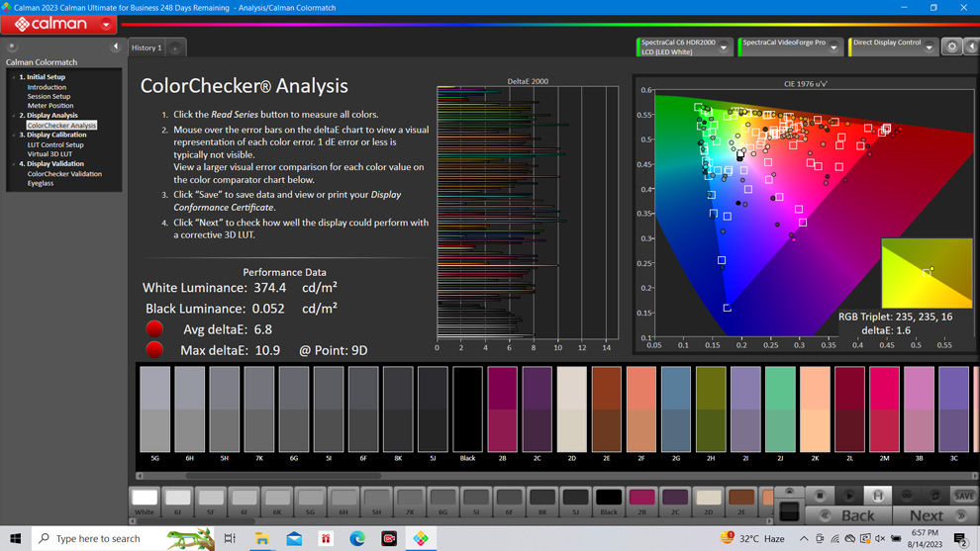Open the ColorChecker Validation page

tap(64, 174)
